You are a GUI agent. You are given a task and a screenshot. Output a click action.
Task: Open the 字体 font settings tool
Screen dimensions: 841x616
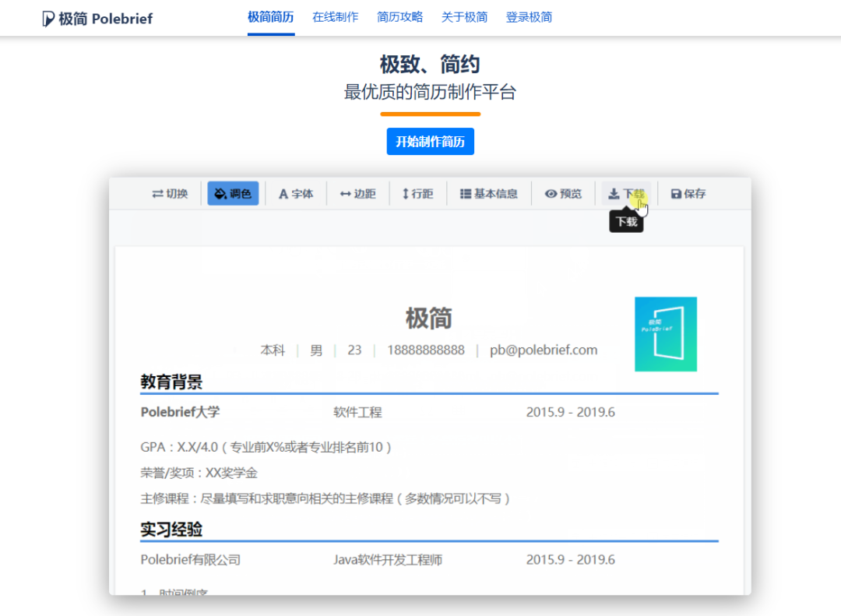pyautogui.click(x=296, y=194)
